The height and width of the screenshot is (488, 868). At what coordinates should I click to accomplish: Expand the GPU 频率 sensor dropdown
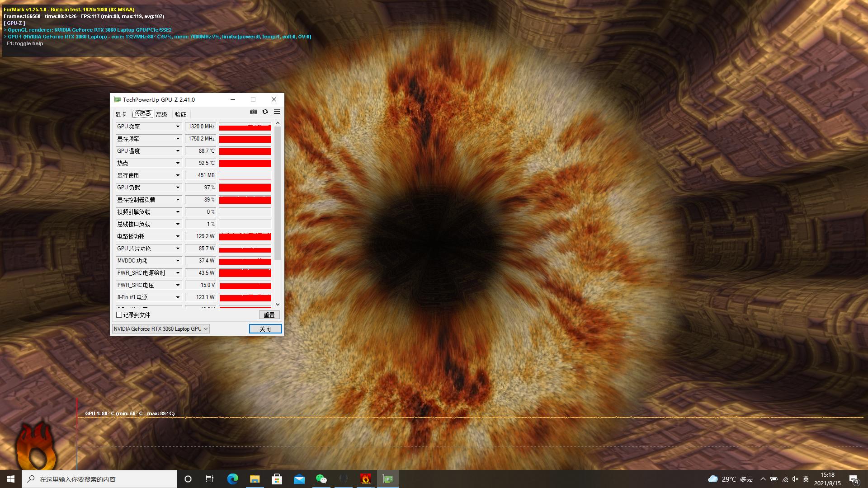(178, 127)
